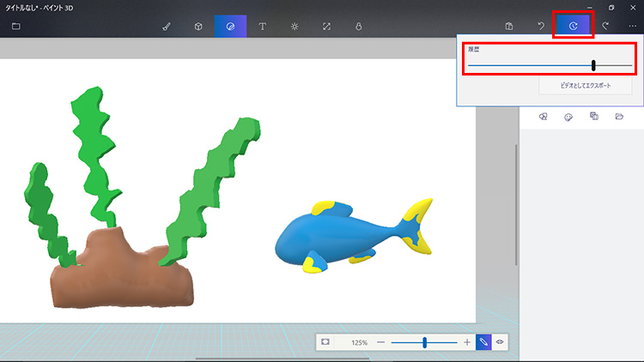Open the Canvas tool
Screen dimensions: 644x362
[x=326, y=27]
